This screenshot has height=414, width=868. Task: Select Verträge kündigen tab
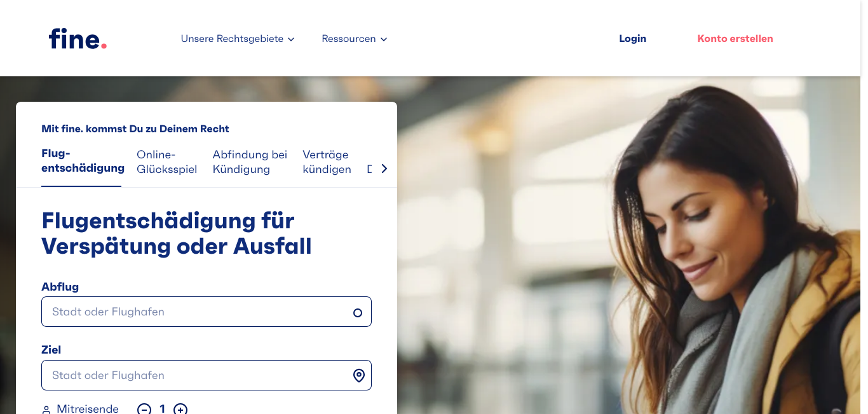(x=327, y=162)
